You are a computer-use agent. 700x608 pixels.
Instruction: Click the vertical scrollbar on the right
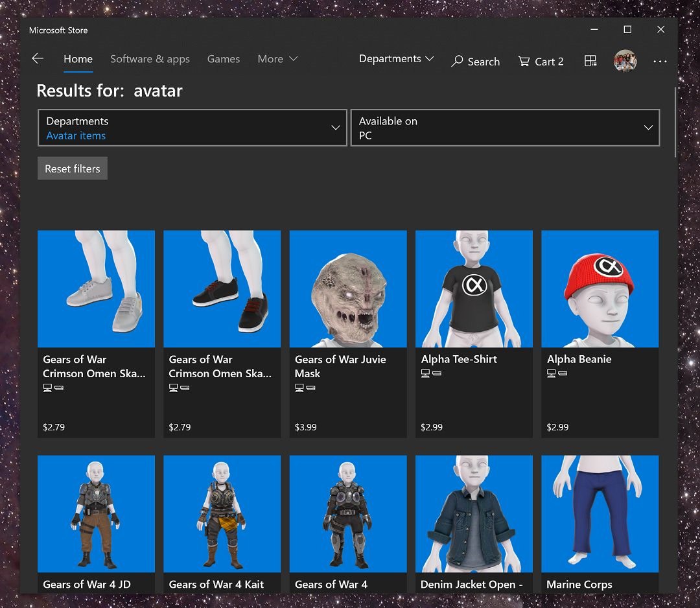pyautogui.click(x=675, y=123)
